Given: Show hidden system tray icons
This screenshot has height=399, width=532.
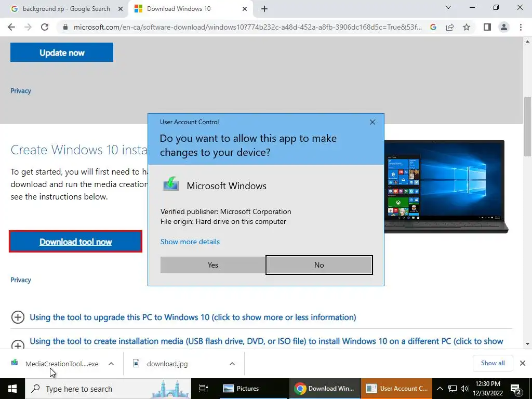Looking at the screenshot, I should pyautogui.click(x=440, y=389).
